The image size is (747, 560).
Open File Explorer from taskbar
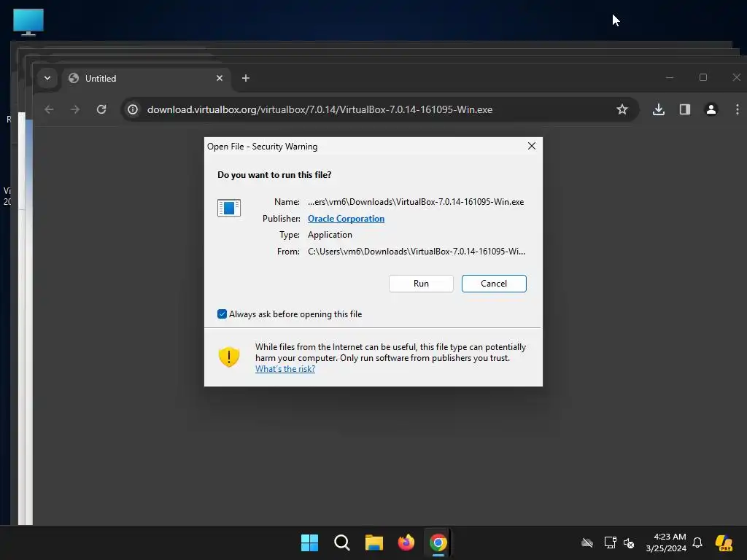coord(374,542)
